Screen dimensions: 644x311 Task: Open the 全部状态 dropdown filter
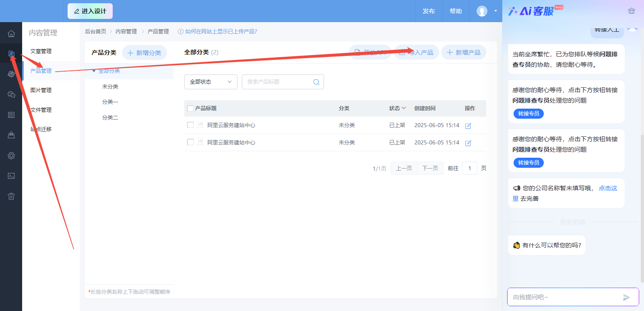(211, 82)
